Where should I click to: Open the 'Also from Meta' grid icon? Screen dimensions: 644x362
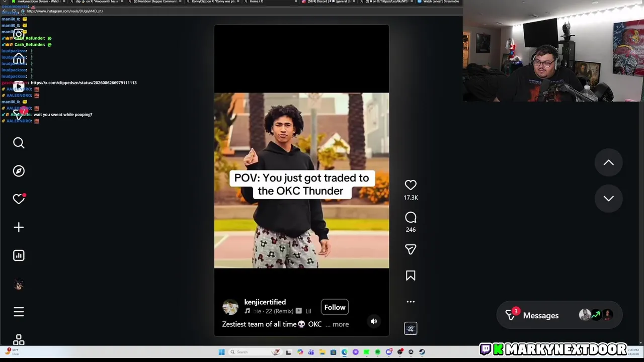pos(19,340)
